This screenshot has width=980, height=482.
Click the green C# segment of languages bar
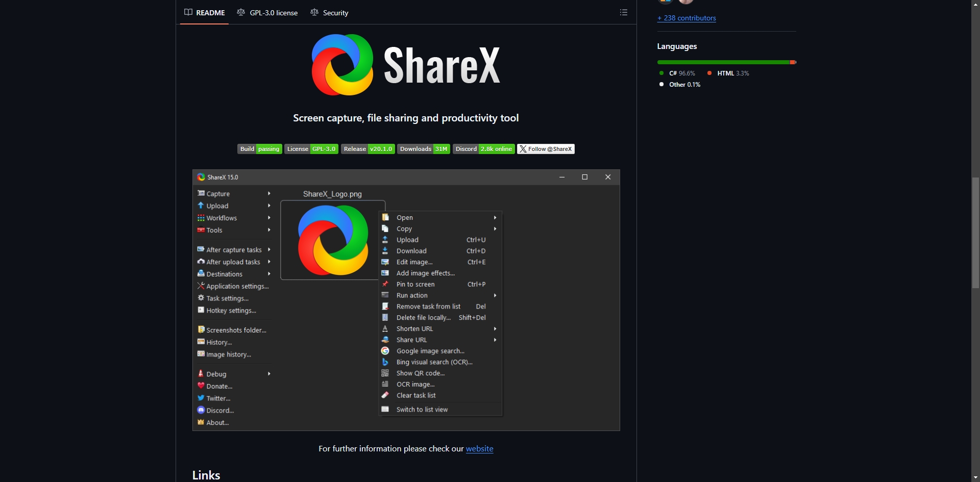(x=723, y=62)
